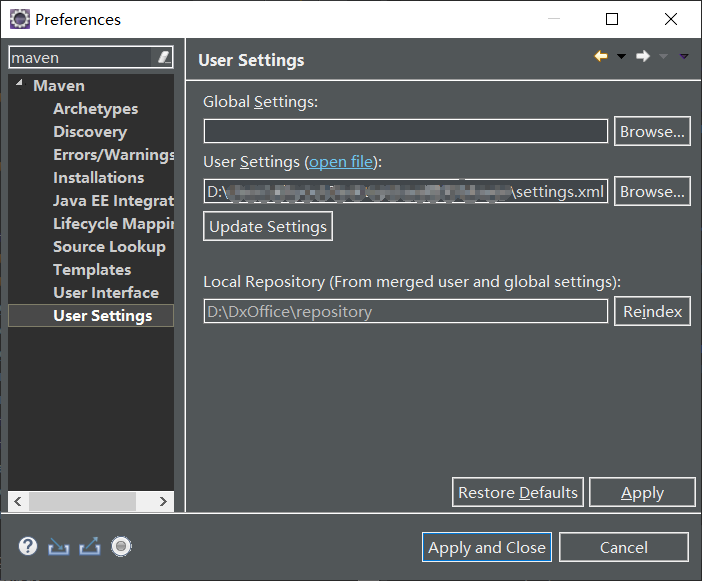The image size is (702, 581).
Task: Click the open file link
Action: [340, 162]
